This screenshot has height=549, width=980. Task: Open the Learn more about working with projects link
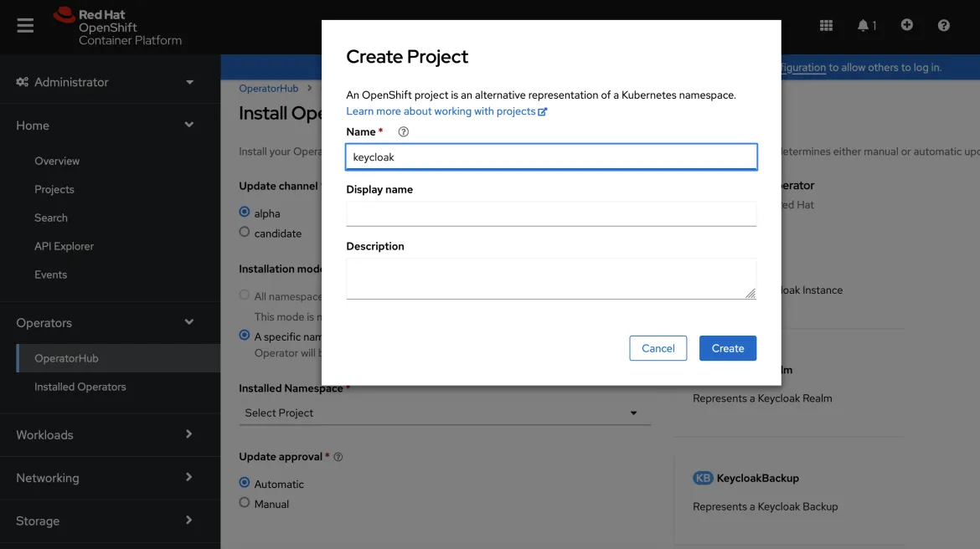point(441,110)
